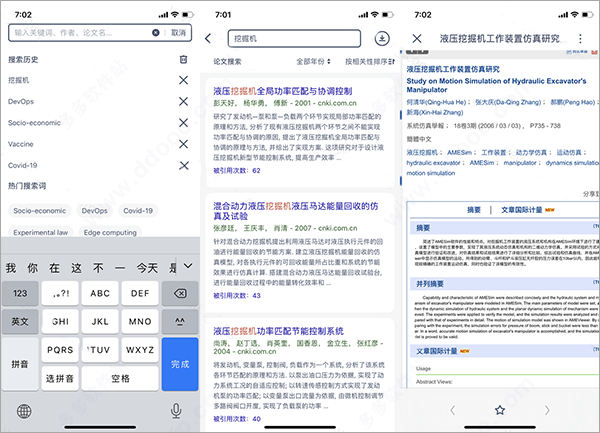Viewport: 600px width, 433px height.
Task: Remove Socio-economic from search history
Action: pyautogui.click(x=184, y=123)
